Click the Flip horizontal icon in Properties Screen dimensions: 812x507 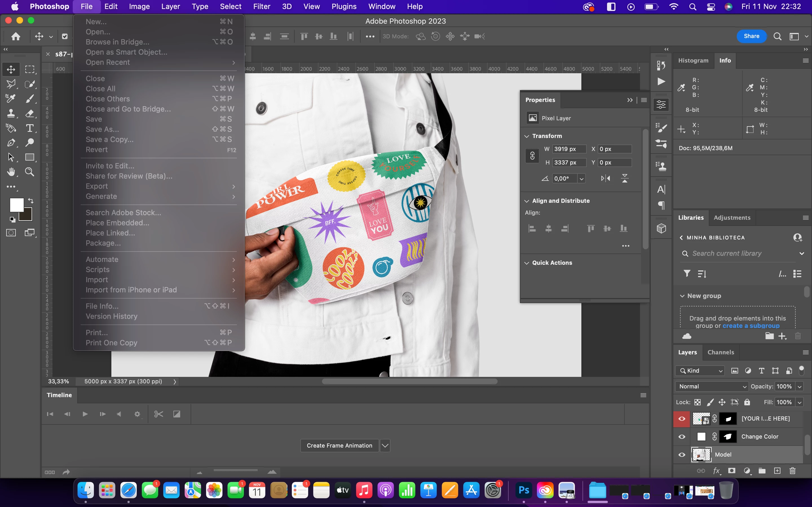605,178
